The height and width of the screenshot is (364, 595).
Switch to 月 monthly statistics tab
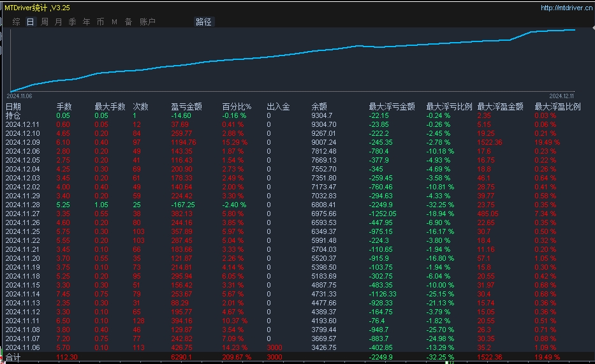point(59,22)
